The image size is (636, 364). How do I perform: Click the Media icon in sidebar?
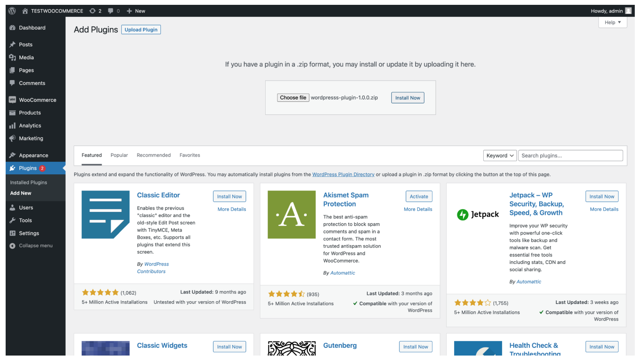tap(12, 58)
